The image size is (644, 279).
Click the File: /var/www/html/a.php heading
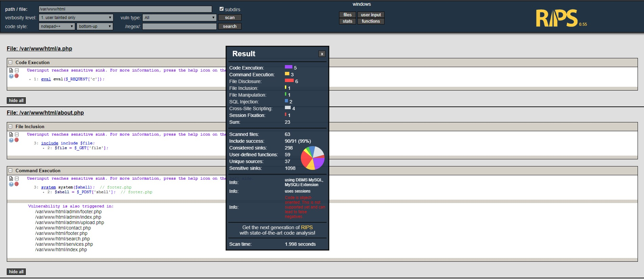pyautogui.click(x=39, y=48)
